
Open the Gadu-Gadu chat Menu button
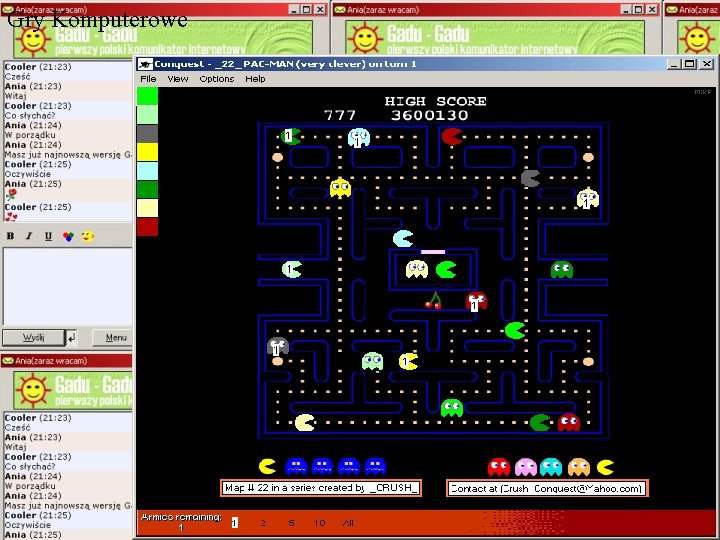(113, 338)
